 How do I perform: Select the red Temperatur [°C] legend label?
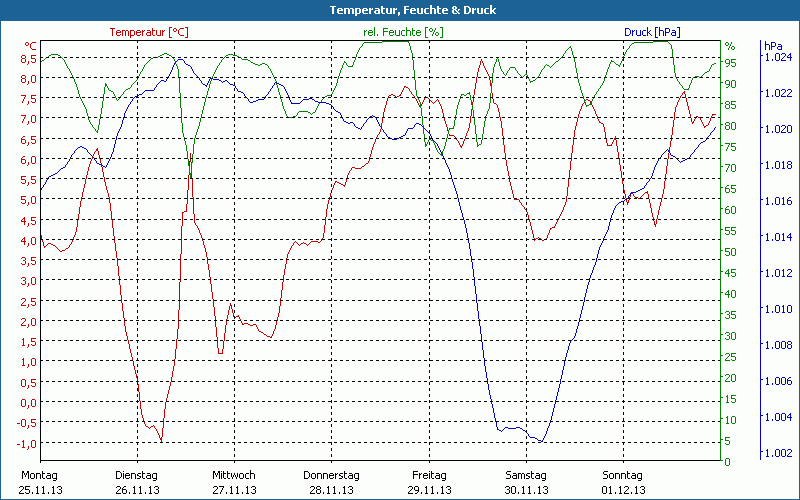[x=149, y=32]
